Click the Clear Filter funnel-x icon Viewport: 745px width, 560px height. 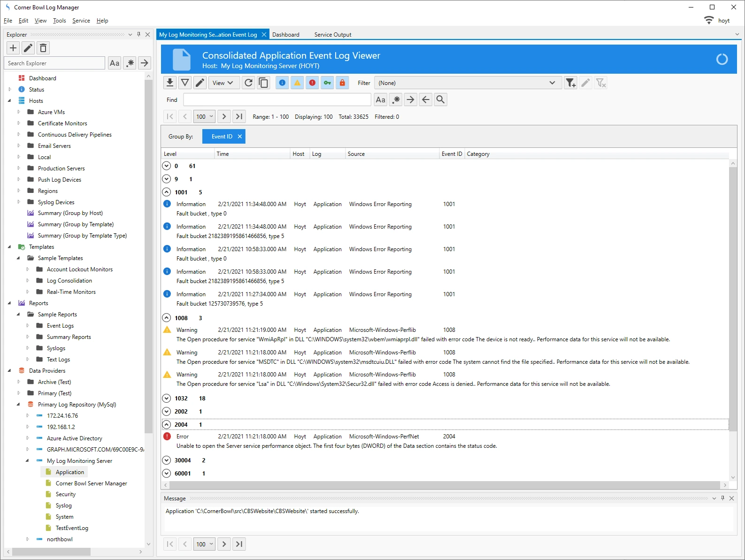point(600,83)
